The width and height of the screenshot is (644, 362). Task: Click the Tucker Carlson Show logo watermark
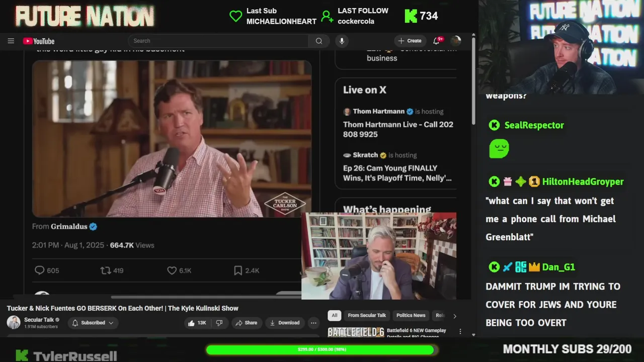pos(285,203)
